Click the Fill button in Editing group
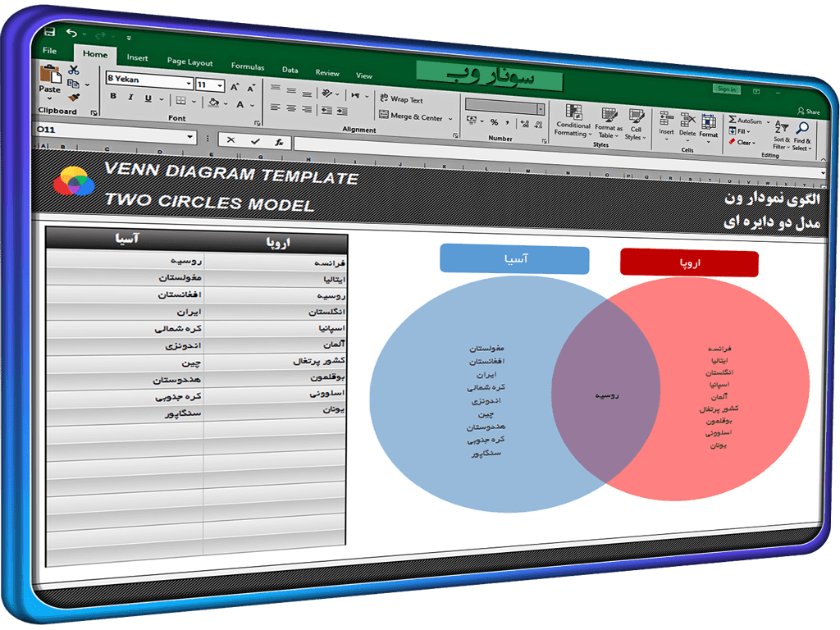Screen dimensions: 840x630 pos(740,130)
